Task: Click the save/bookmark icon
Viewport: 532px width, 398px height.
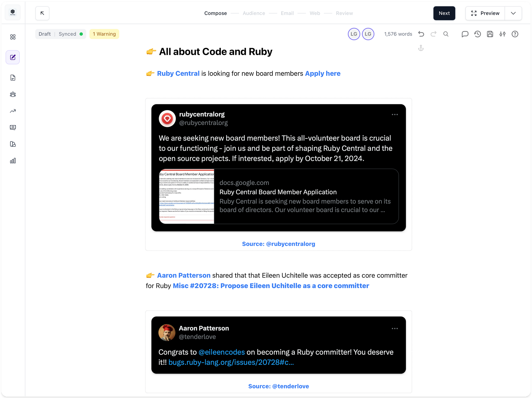Action: [490, 34]
